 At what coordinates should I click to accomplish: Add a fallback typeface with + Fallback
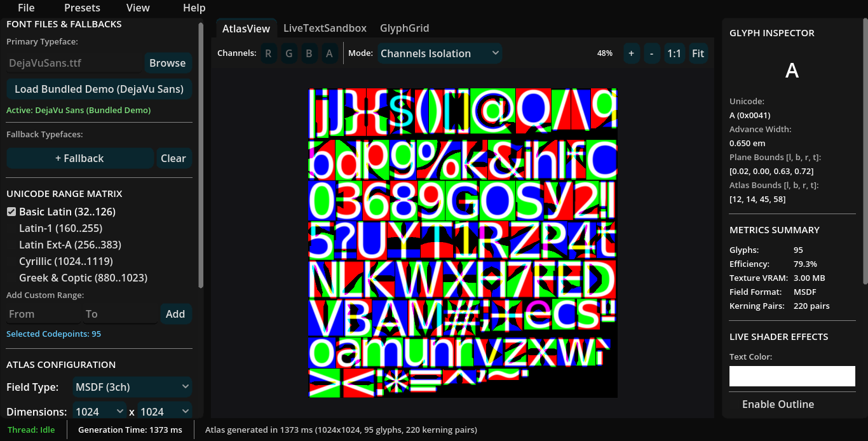79,158
